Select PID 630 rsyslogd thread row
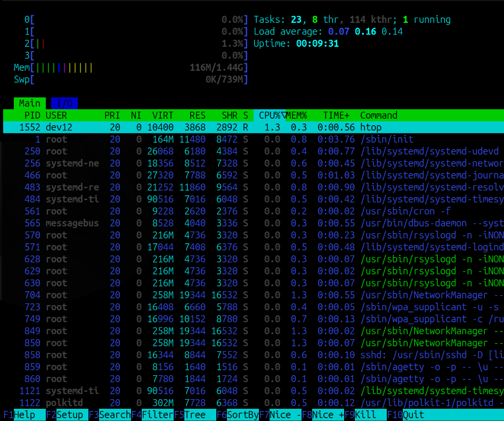This screenshot has width=504, height=421. click(x=254, y=283)
